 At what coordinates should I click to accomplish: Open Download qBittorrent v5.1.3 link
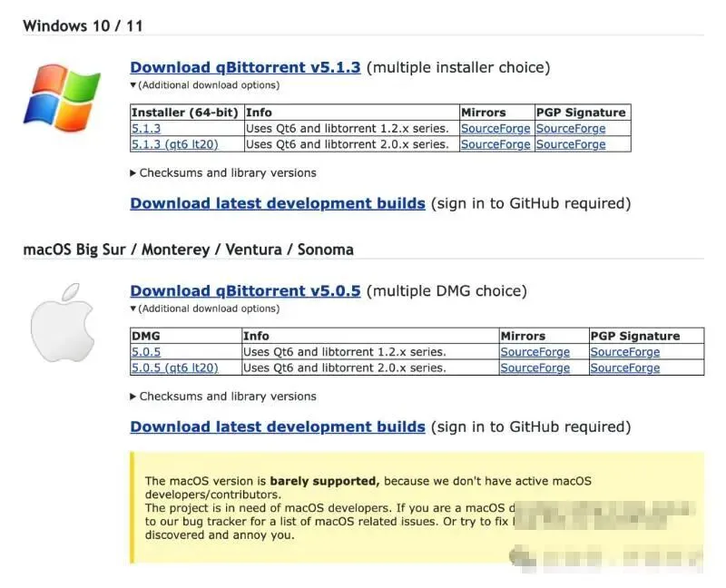click(245, 67)
